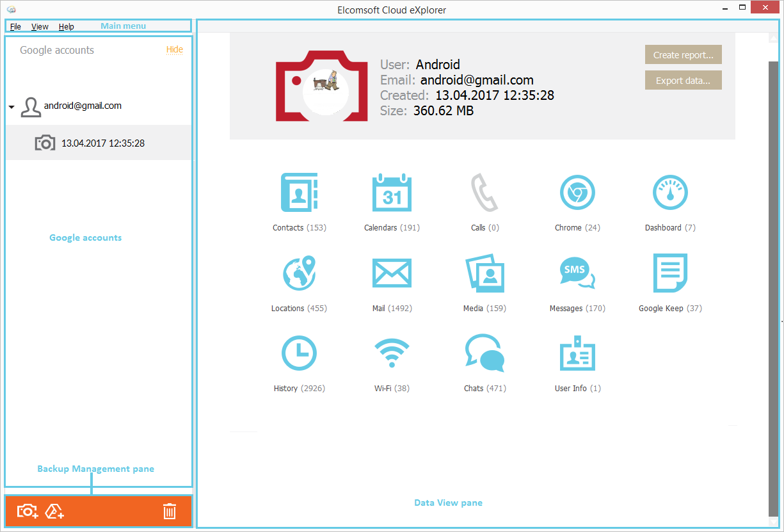Image resolution: width=784 pixels, height=532 pixels.
Task: Click the size value "360.62 MB"
Action: tap(444, 111)
